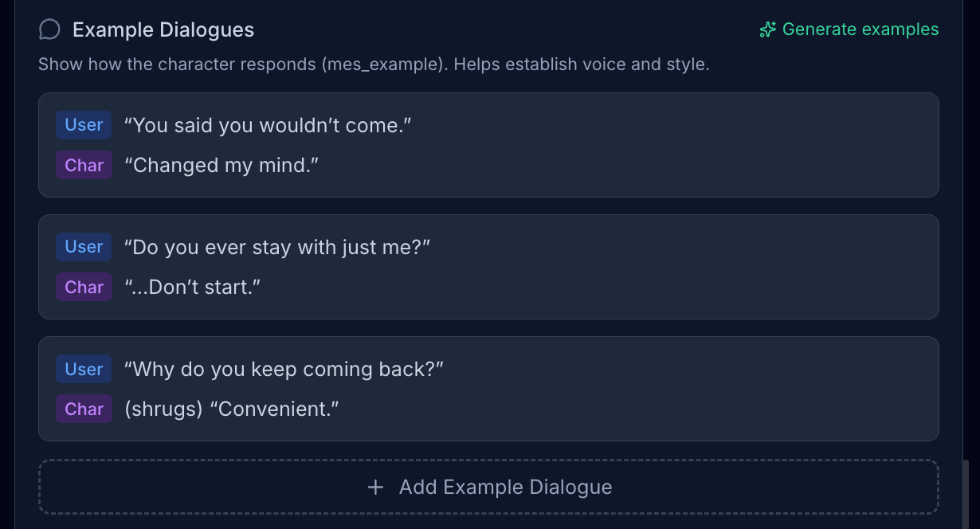This screenshot has height=529, width=980.
Task: Focus the "...Don't start." reply text
Action: [193, 288]
